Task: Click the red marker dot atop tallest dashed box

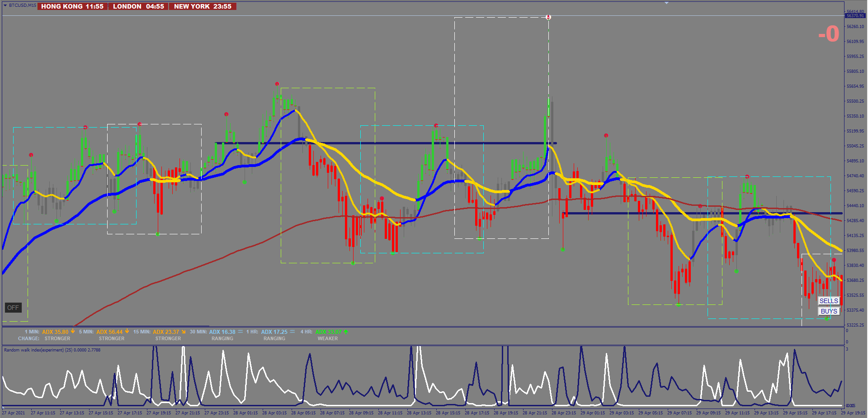Action: (x=548, y=17)
